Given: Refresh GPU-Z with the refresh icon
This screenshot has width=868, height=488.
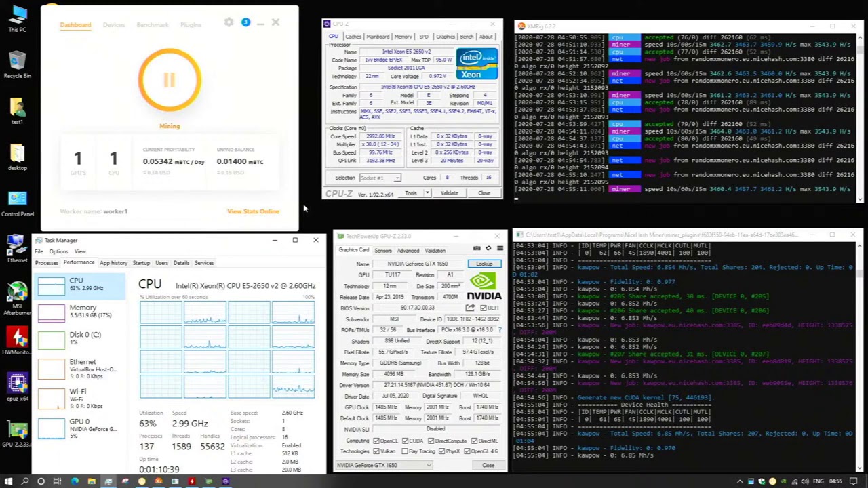Looking at the screenshot, I should (488, 249).
